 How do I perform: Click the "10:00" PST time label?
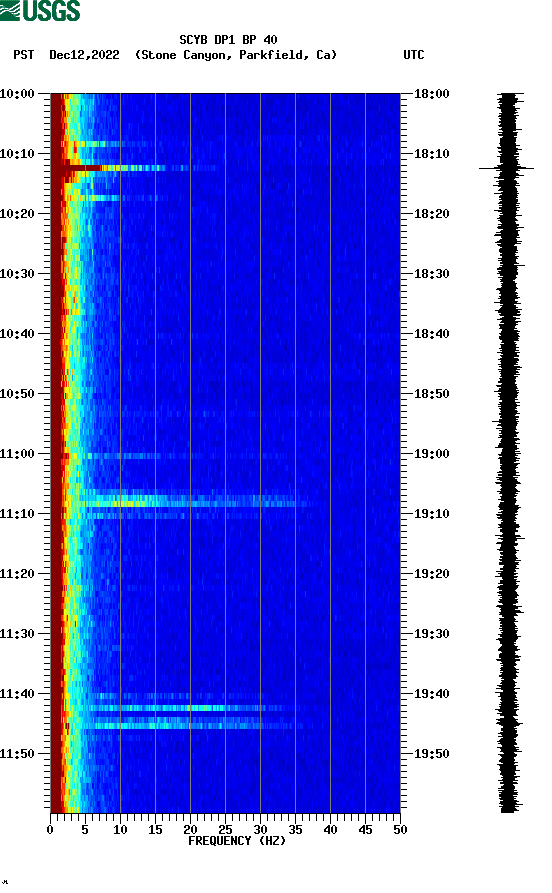17,94
